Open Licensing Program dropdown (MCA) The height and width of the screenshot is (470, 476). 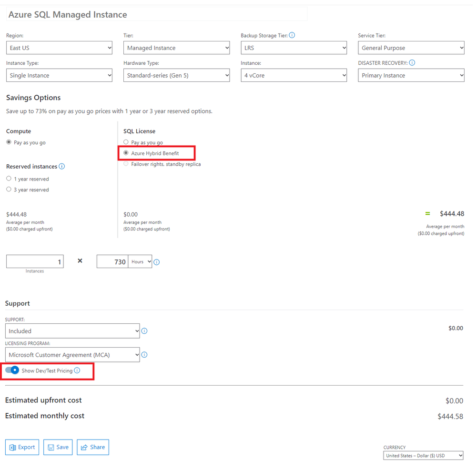coord(72,355)
